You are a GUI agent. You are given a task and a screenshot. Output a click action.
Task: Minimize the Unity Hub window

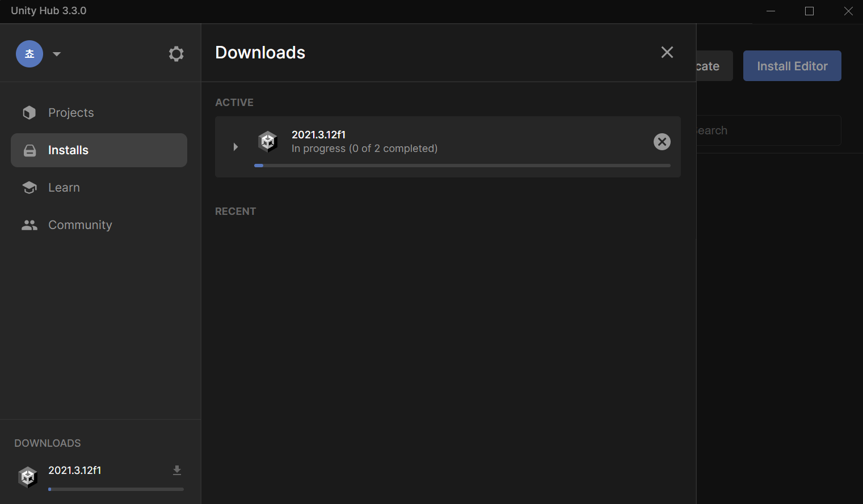(771, 11)
